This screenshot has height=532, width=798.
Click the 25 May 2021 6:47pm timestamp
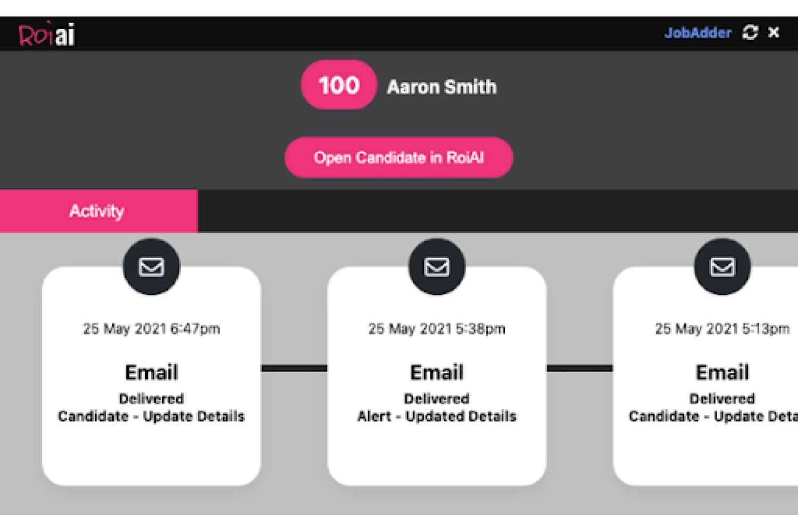pyautogui.click(x=152, y=329)
